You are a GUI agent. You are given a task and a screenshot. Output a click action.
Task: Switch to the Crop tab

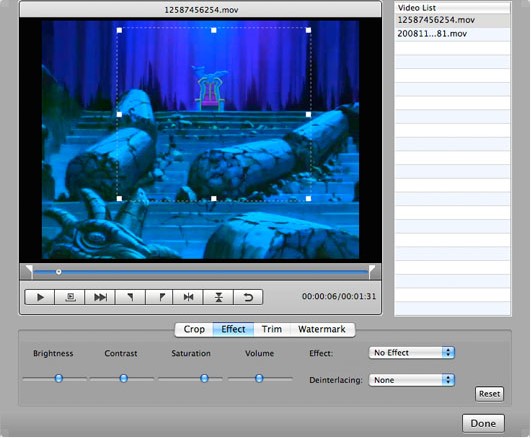pyautogui.click(x=194, y=330)
